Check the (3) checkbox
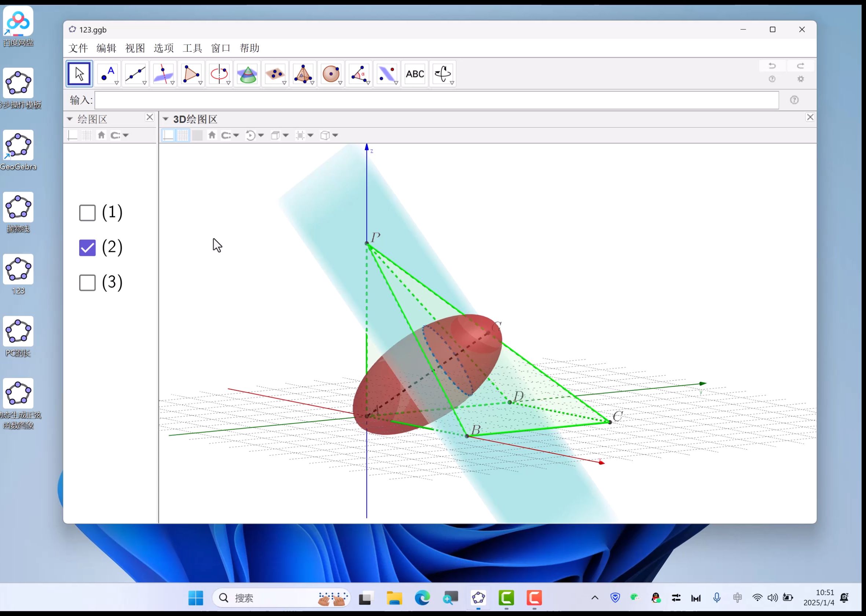The width and height of the screenshot is (866, 616). [87, 283]
